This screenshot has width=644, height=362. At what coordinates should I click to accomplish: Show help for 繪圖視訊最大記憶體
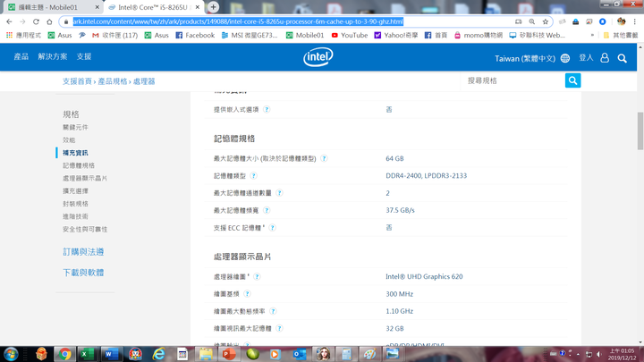click(x=279, y=328)
